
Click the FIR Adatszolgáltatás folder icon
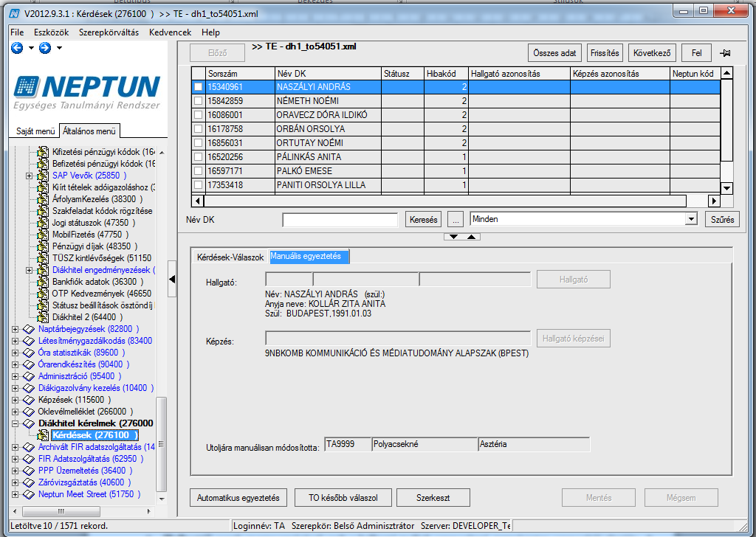pyautogui.click(x=29, y=459)
